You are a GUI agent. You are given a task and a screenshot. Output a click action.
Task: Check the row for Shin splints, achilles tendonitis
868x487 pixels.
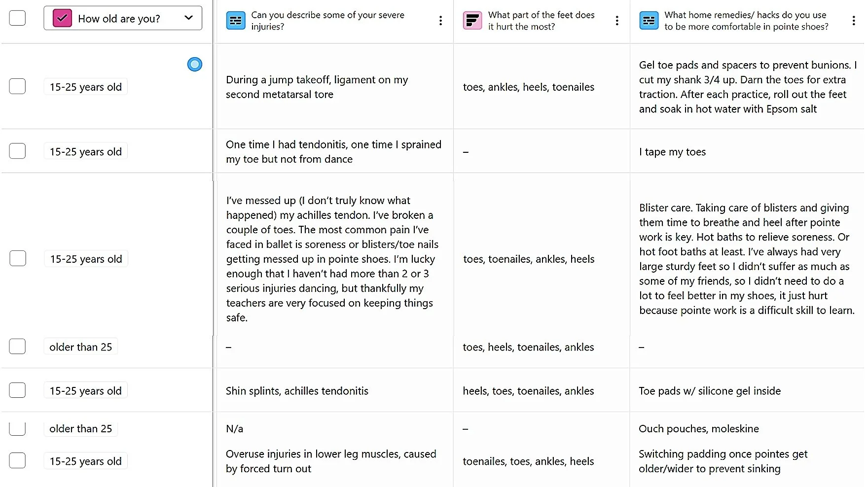tap(17, 390)
